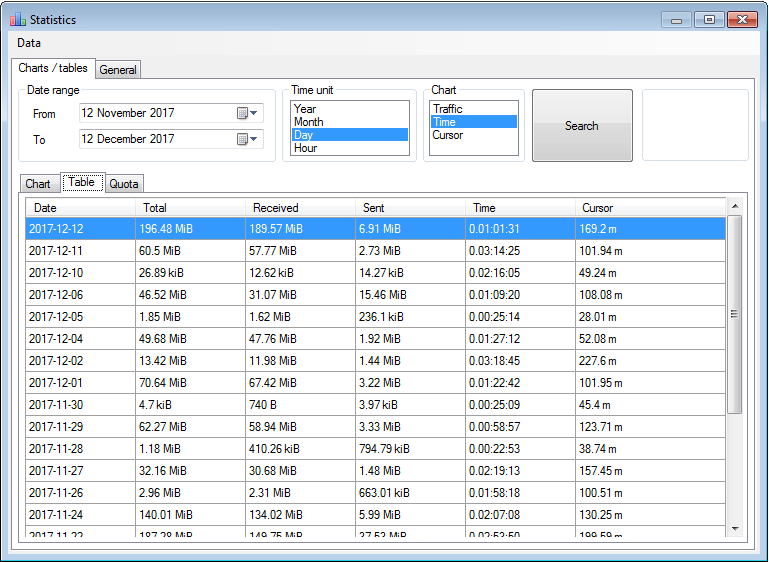
Task: Click sent value 14.27 kiB
Action: tap(410, 273)
